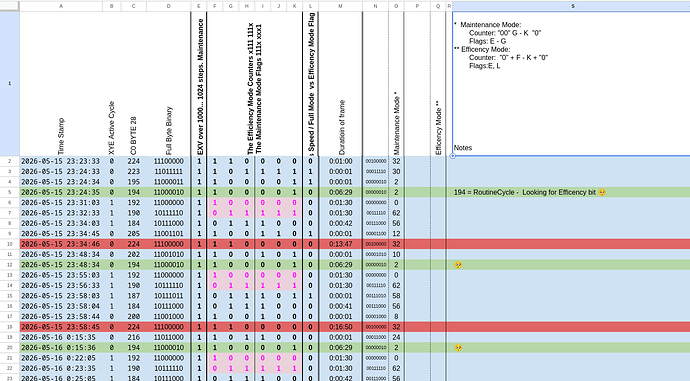Click CO BYTE value 187

[x=133, y=296]
